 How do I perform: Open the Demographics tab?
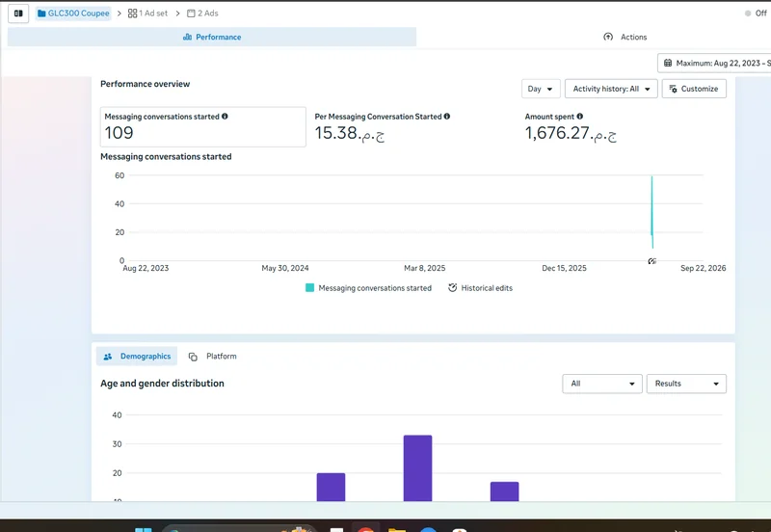pyautogui.click(x=137, y=357)
